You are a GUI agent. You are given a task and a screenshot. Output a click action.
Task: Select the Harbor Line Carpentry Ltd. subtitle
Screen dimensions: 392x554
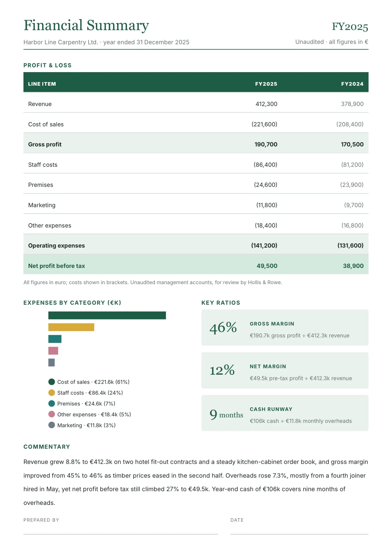point(106,42)
